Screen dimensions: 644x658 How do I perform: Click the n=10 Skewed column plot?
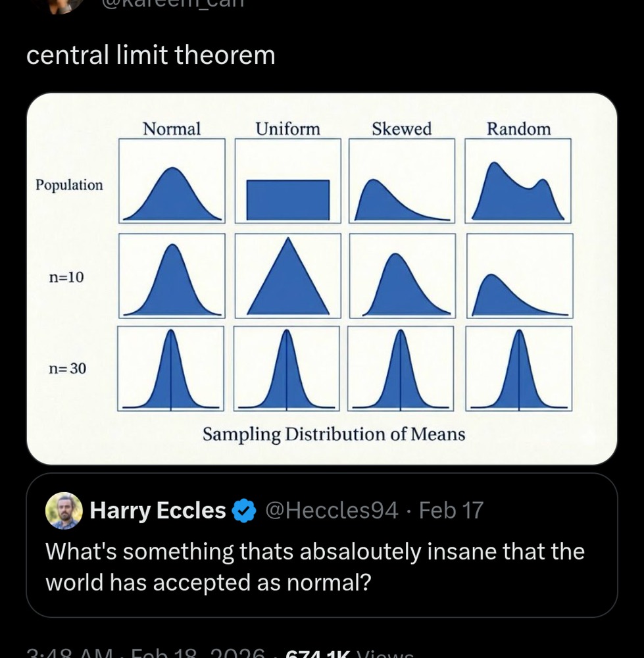click(x=402, y=276)
